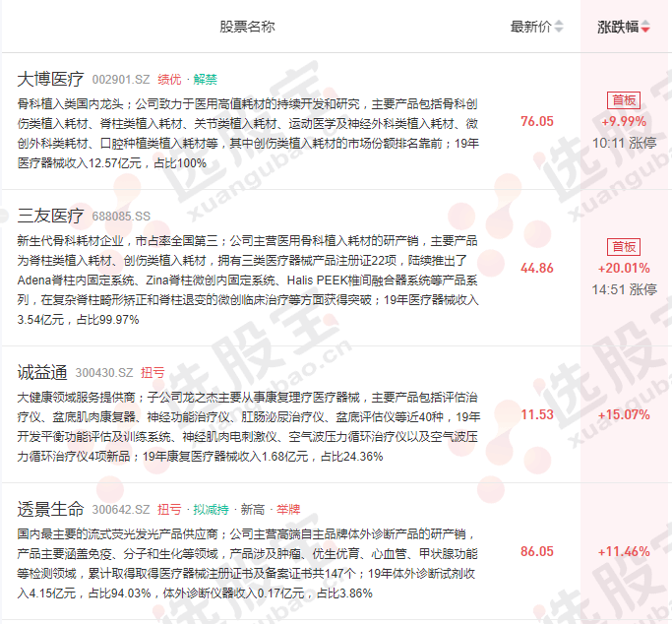Image resolution: width=672 pixels, height=624 pixels.
Task: Select the 绩优 tag on 大博医疗
Action: coord(169,80)
